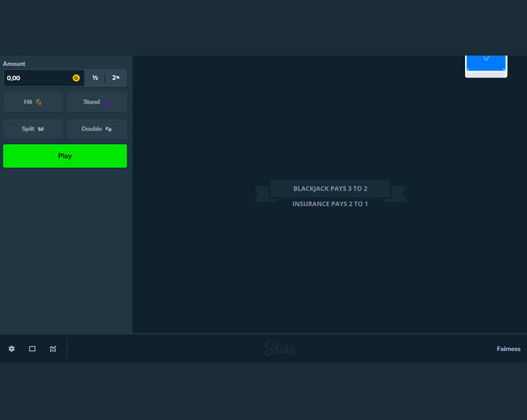This screenshot has width=527, height=420.
Task: Click the blue card deck
Action: [486, 64]
